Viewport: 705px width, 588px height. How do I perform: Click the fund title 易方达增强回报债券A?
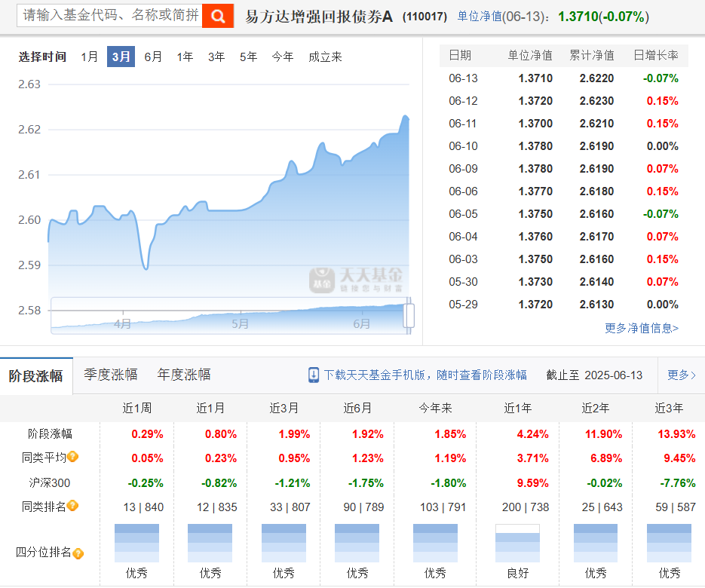[x=319, y=17]
